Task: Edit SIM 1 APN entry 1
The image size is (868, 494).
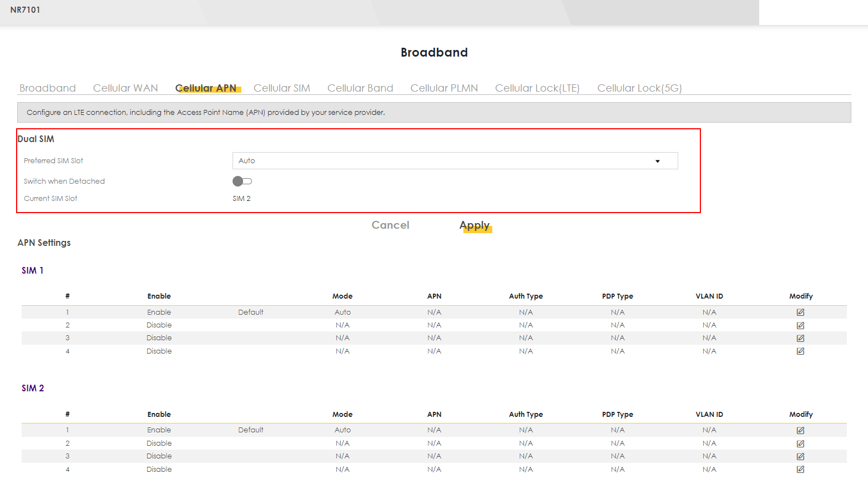Action: (800, 312)
